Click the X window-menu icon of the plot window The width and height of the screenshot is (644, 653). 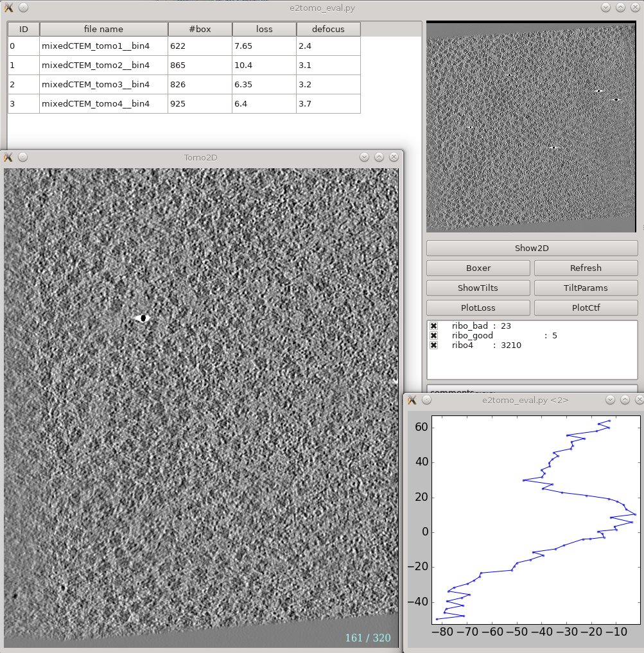pyautogui.click(x=412, y=400)
